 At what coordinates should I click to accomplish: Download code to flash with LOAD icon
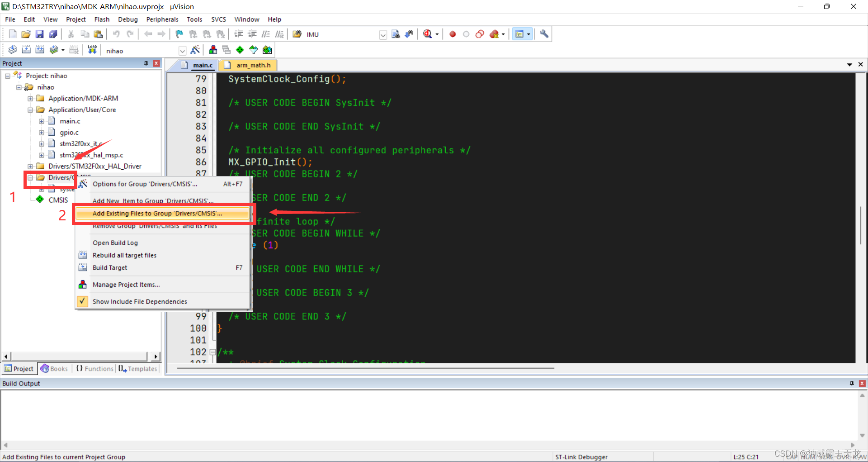[92, 50]
